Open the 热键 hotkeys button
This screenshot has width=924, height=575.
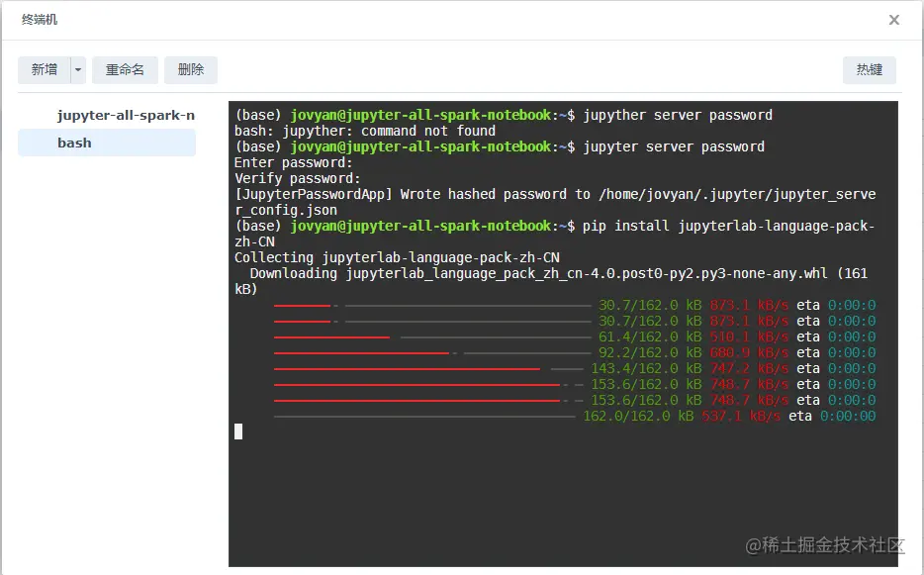click(870, 70)
